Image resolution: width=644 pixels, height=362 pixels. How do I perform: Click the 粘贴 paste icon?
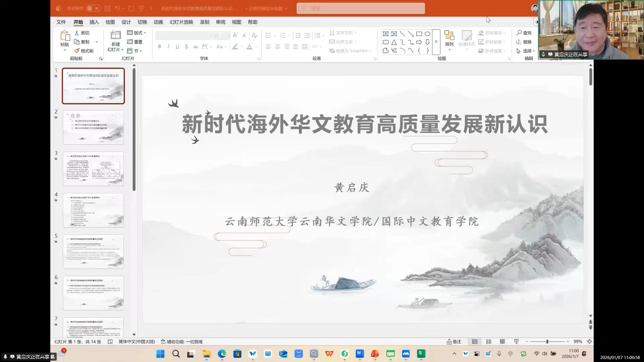tap(64, 36)
